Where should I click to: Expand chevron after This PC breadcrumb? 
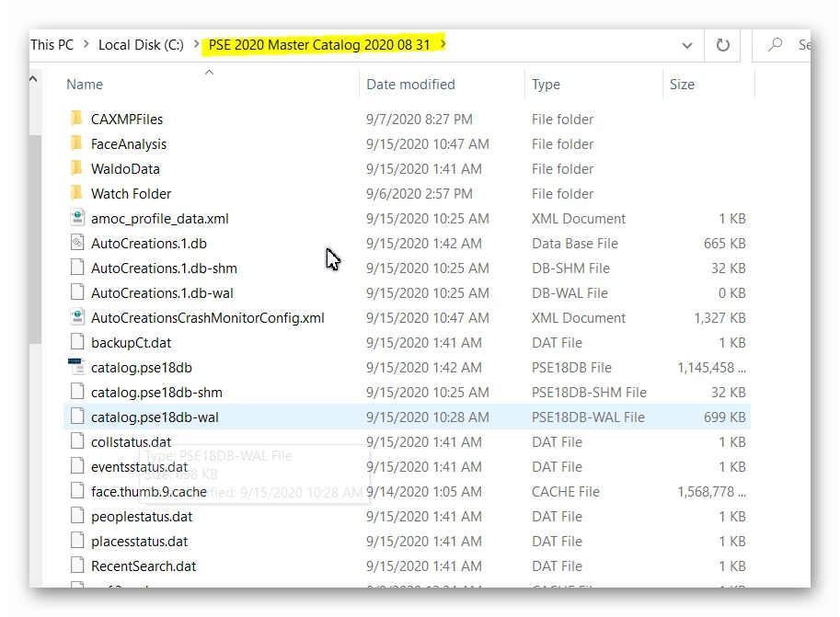(86, 44)
